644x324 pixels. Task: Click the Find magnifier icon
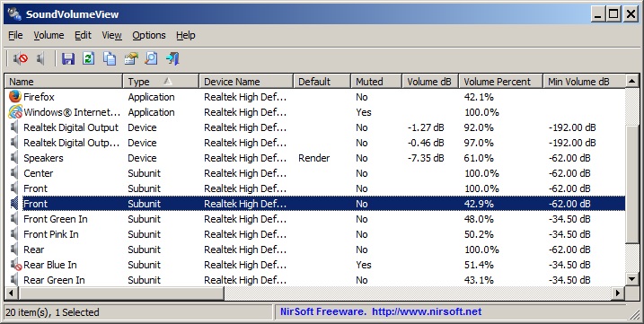click(x=151, y=58)
